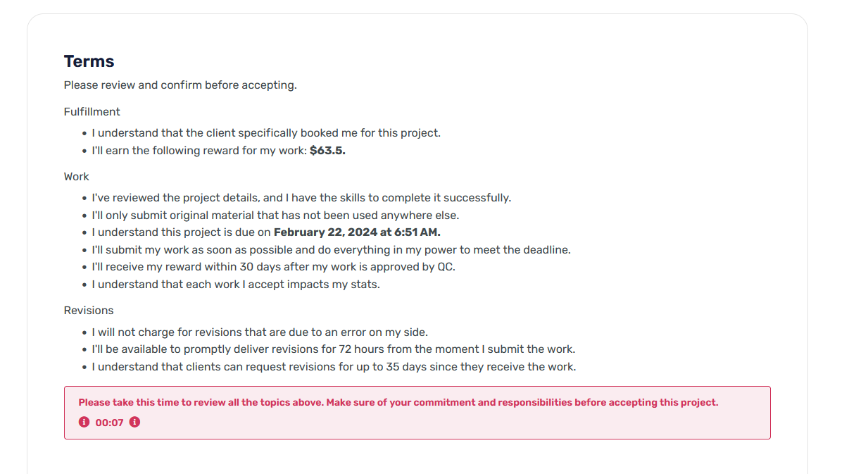Click the Terms heading
This screenshot has height=474, width=868.
89,61
